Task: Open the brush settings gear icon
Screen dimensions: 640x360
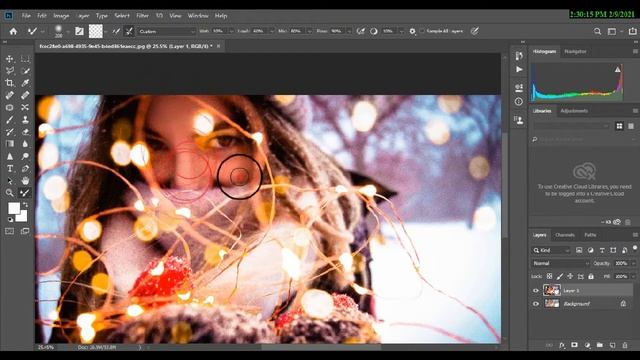Action: pyautogui.click(x=412, y=31)
